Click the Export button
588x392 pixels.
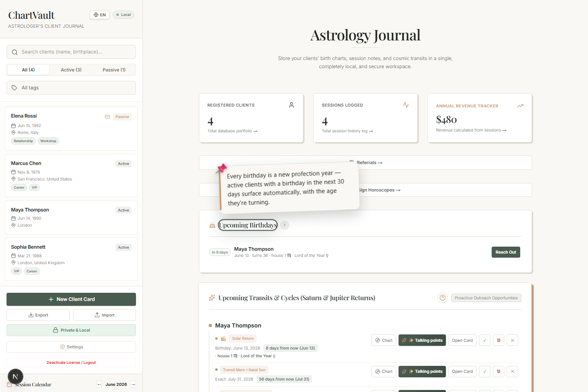coord(38,315)
